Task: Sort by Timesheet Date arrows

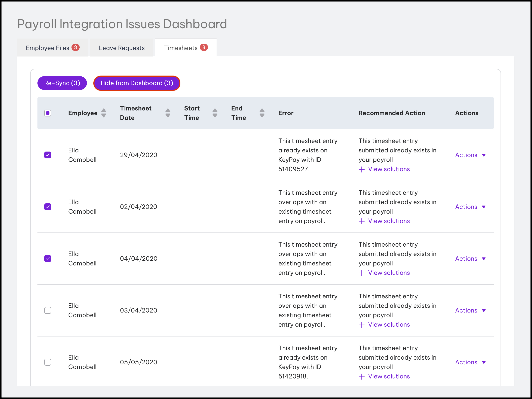Action: pos(168,113)
